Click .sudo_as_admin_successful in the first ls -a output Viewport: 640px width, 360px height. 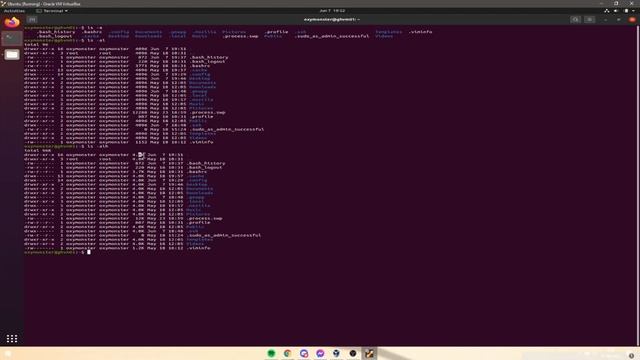pos(332,36)
